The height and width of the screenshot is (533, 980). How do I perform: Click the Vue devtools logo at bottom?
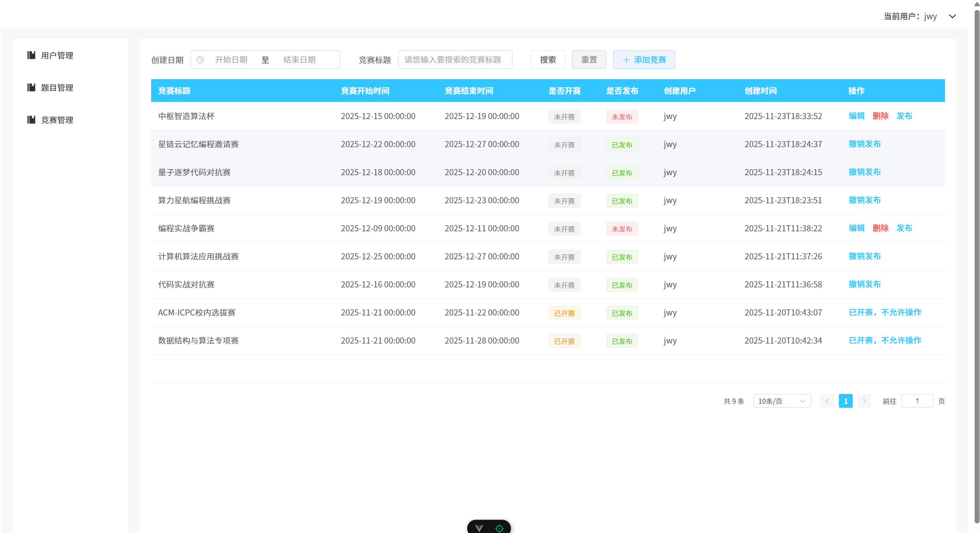[479, 528]
